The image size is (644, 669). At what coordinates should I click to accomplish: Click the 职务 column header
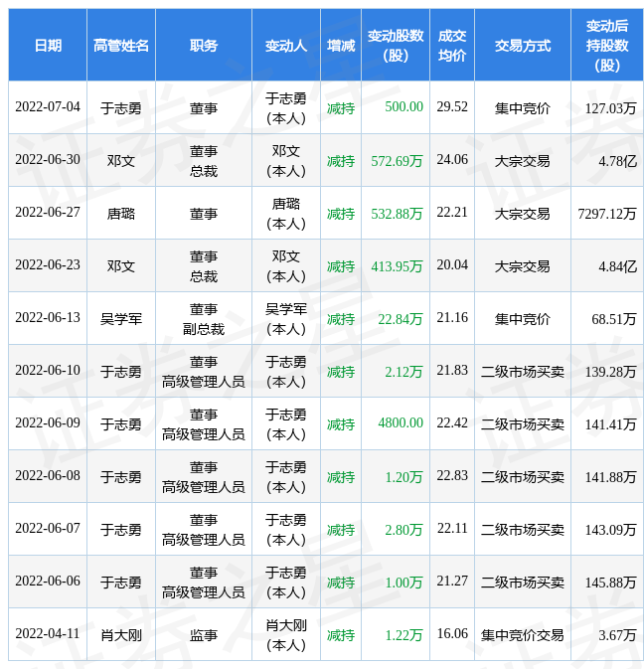204,45
